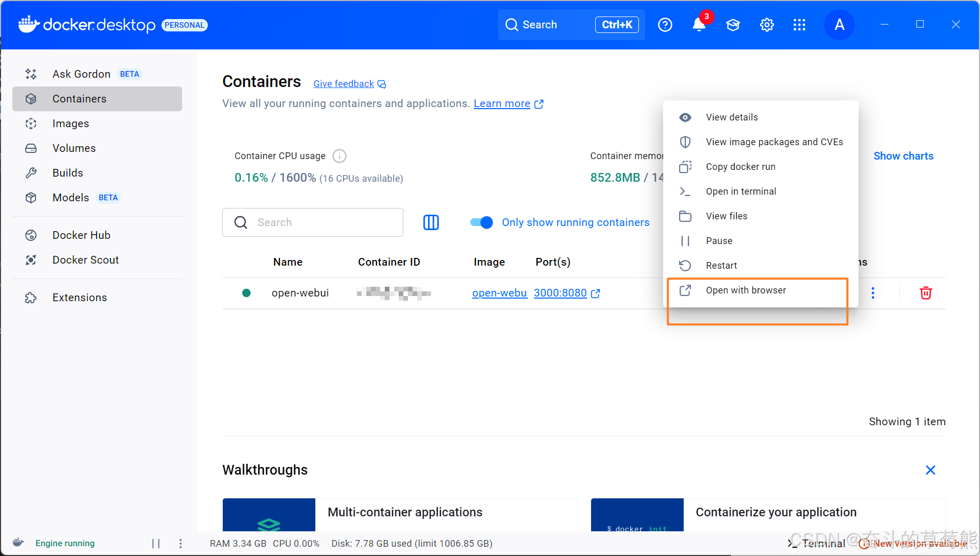Select View image packages and CVEs
980x556 pixels.
[x=761, y=142]
